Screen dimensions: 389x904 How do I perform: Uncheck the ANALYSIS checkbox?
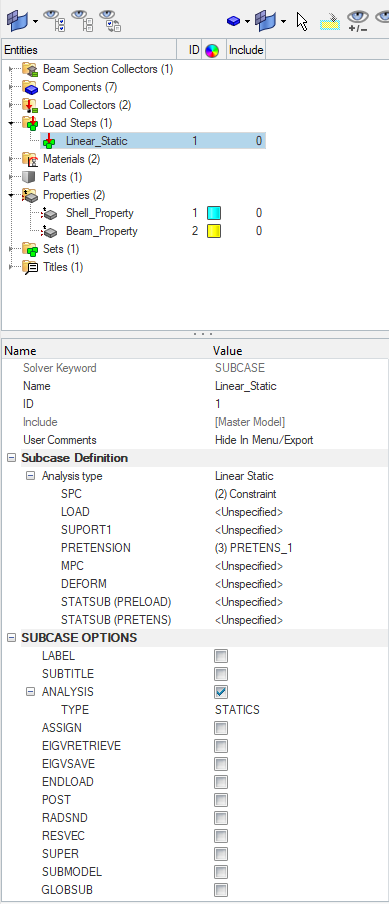coord(221,692)
